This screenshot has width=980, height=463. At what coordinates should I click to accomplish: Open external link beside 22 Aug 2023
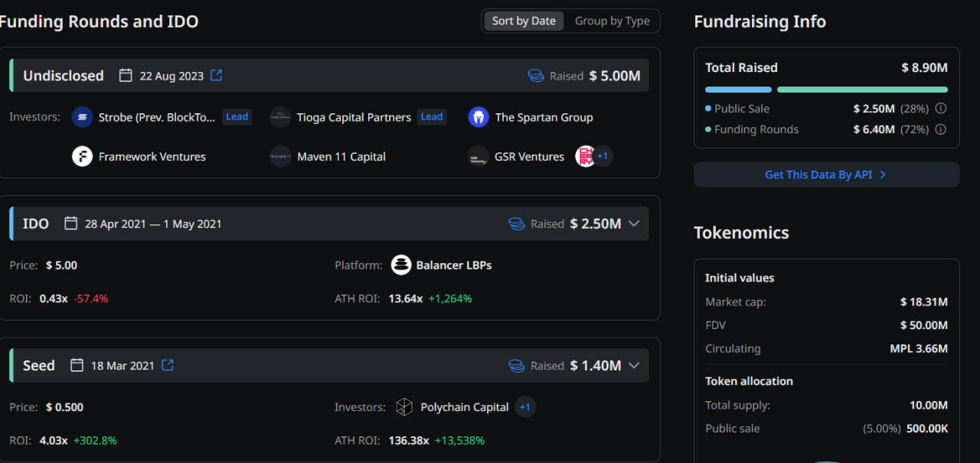[x=217, y=75]
